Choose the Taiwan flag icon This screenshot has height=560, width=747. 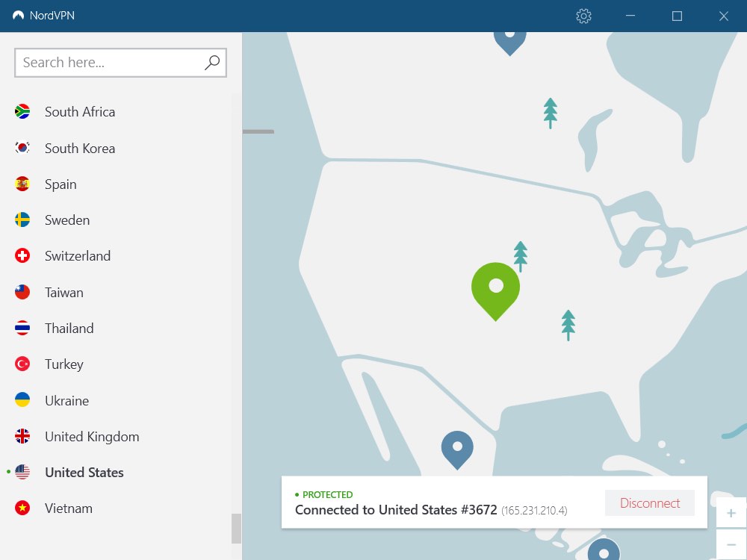22,292
